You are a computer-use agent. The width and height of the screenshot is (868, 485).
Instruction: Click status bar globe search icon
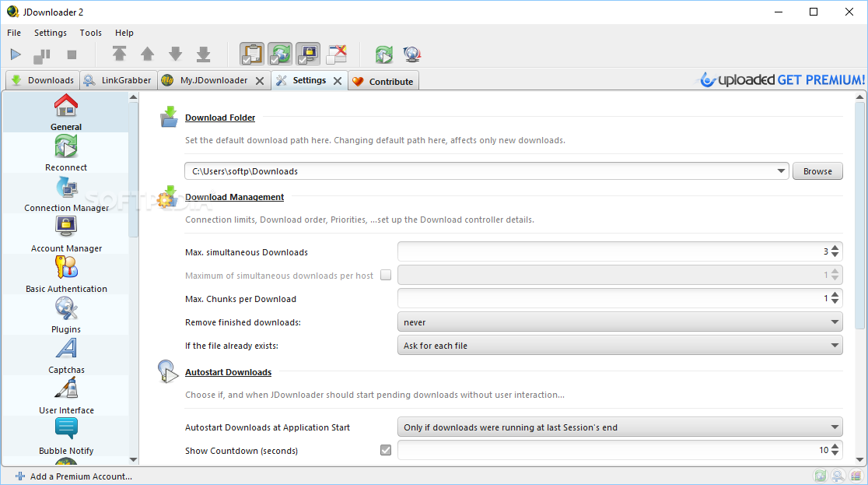point(838,476)
